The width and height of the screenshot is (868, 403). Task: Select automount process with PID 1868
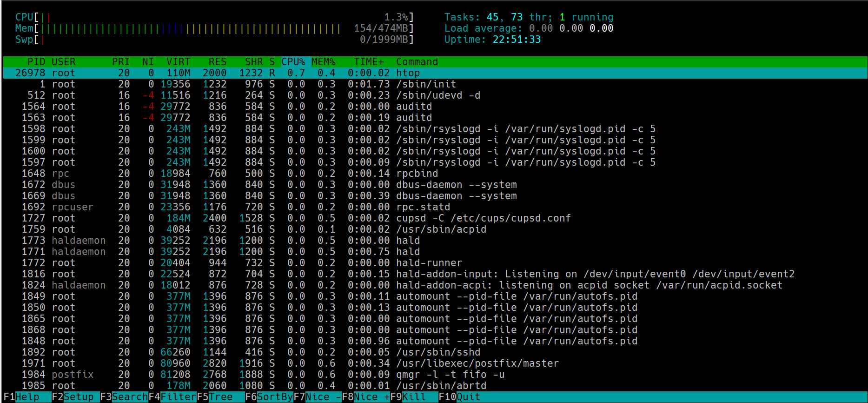(x=435, y=330)
